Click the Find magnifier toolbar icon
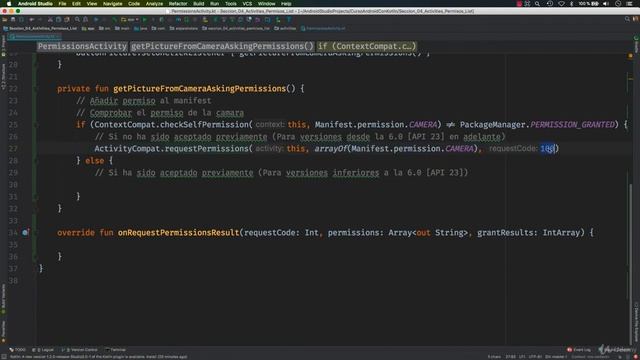Viewport: 640px width, 360px height. pos(77,19)
